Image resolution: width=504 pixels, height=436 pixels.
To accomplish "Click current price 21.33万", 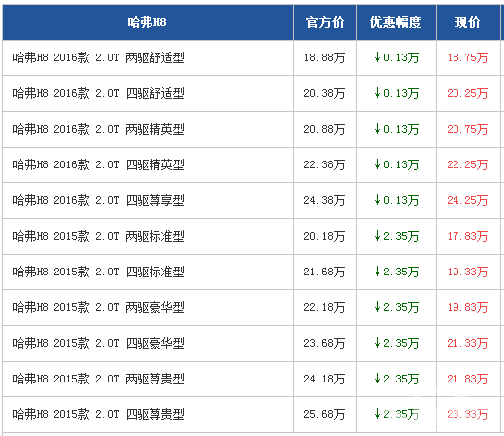I will [467, 343].
